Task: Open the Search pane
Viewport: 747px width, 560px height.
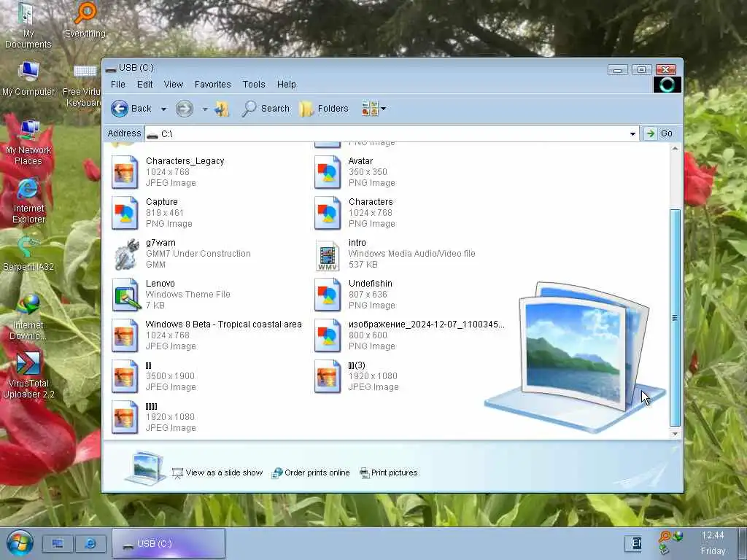Action: point(266,109)
